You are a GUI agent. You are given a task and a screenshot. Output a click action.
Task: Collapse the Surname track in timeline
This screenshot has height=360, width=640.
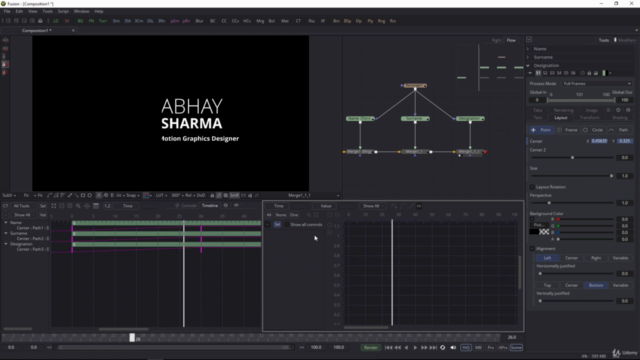pos(6,233)
